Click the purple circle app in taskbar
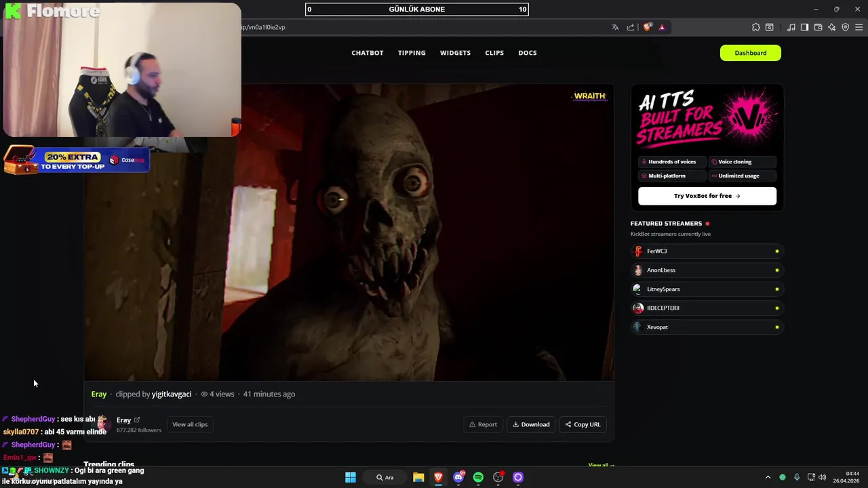 [518, 477]
